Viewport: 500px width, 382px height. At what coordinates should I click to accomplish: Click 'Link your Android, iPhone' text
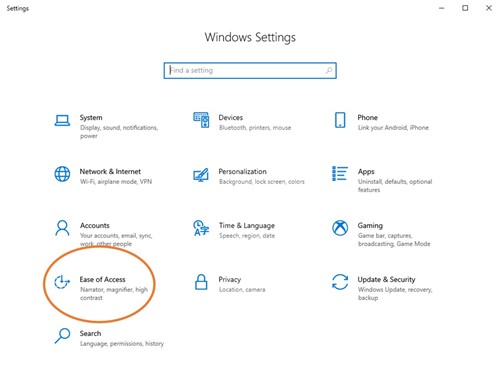pos(393,128)
